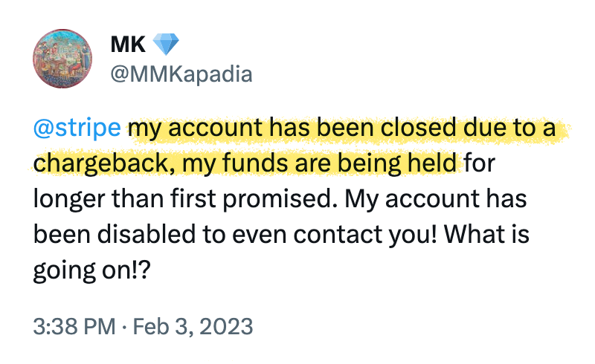Click the highlighted word 'chargeback,'
Image resolution: width=595 pixels, height=364 pixels.
pyautogui.click(x=104, y=163)
